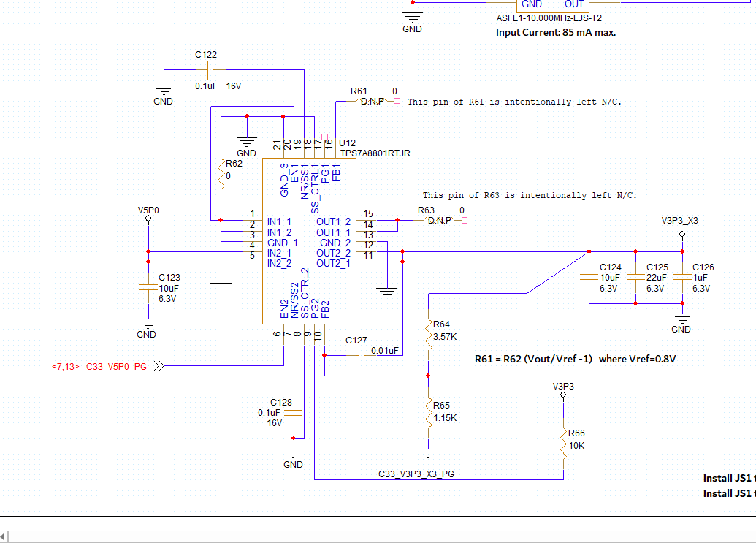Select the GND symbol left of C122
756x543 pixels.
click(x=164, y=90)
